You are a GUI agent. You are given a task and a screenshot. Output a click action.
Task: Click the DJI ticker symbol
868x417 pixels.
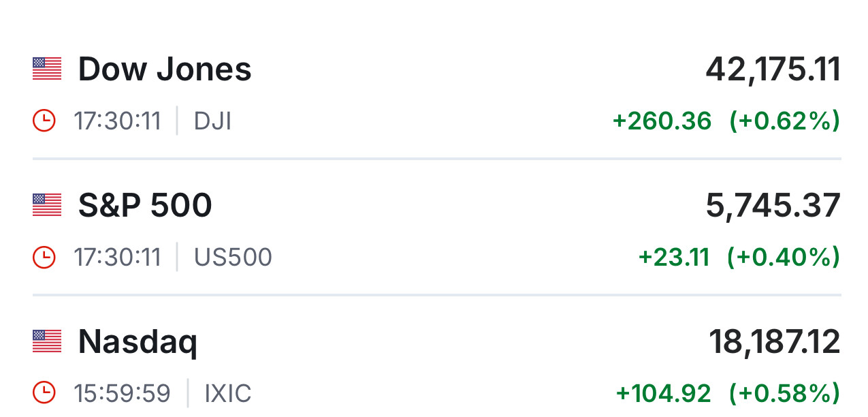point(212,121)
